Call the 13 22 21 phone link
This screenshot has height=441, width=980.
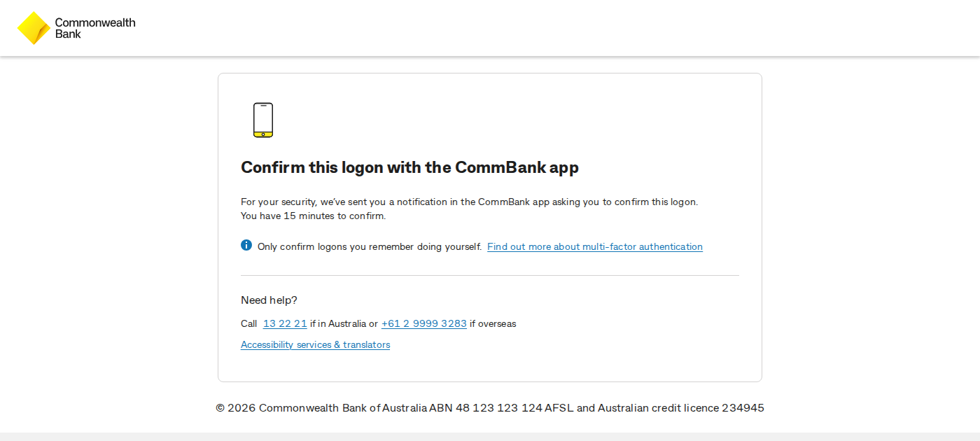pos(285,323)
